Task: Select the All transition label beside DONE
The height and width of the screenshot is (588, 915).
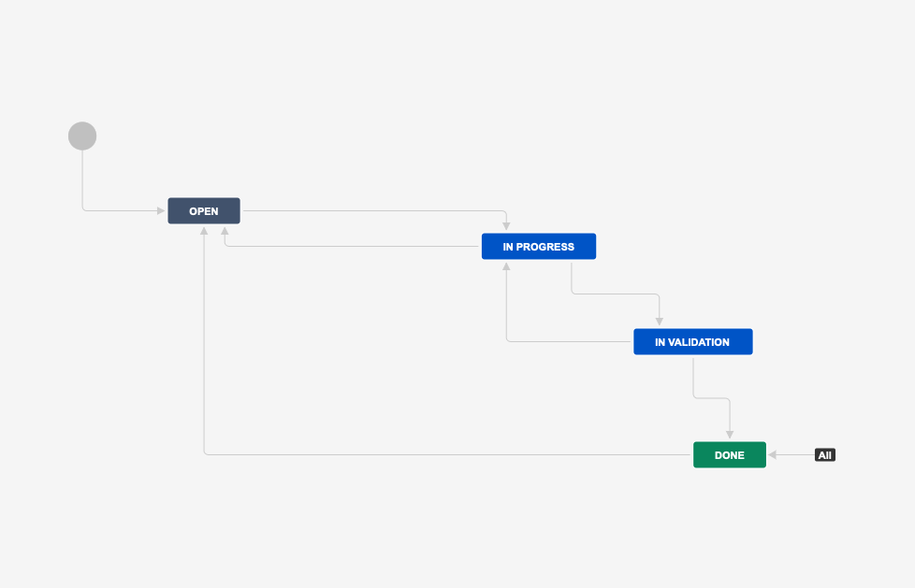Action: [824, 454]
